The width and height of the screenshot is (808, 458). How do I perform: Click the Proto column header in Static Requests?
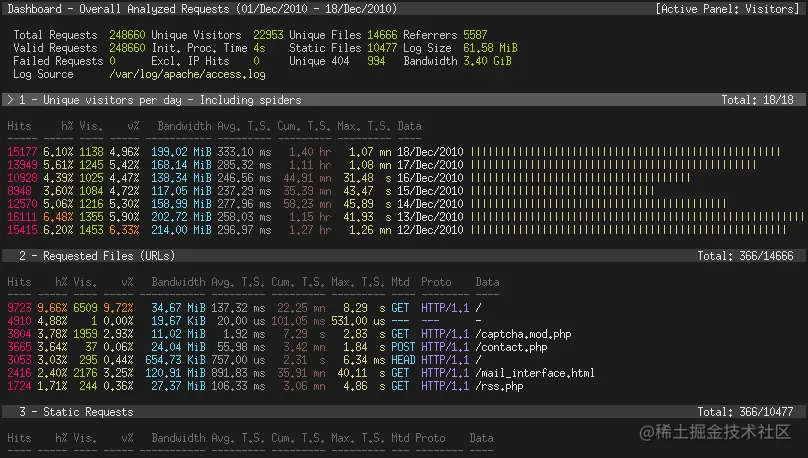tap(430, 438)
